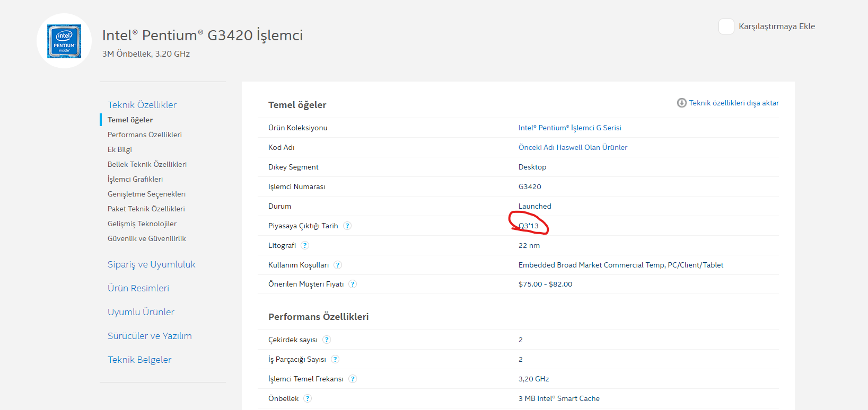Image resolution: width=868 pixels, height=410 pixels.
Task: Show help for İşlemci Temel Frekansı
Action: [x=353, y=379]
